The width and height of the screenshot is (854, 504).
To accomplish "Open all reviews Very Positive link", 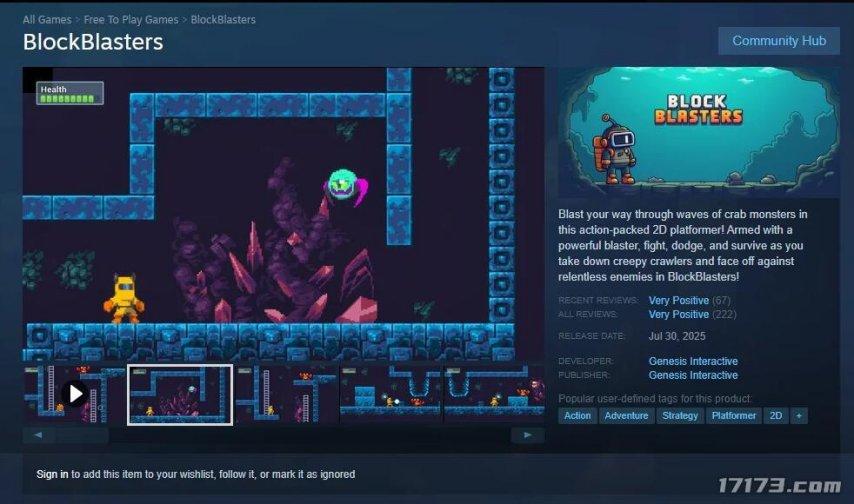I will click(678, 314).
